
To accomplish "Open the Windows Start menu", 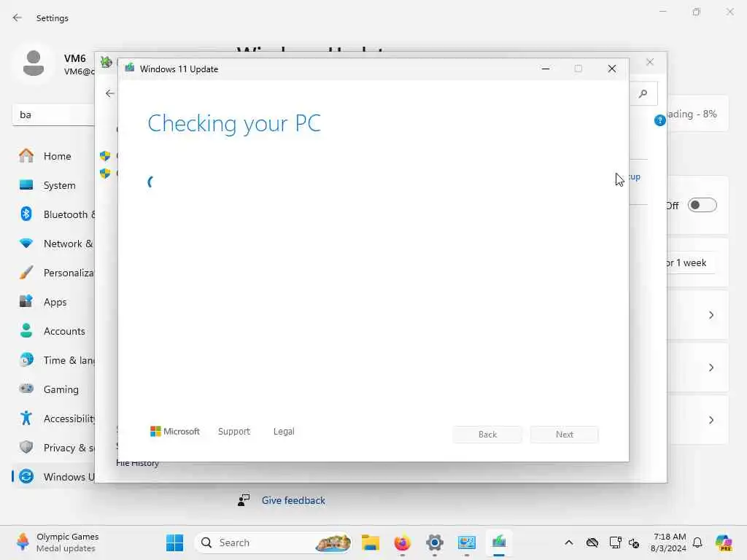I will coord(175,542).
